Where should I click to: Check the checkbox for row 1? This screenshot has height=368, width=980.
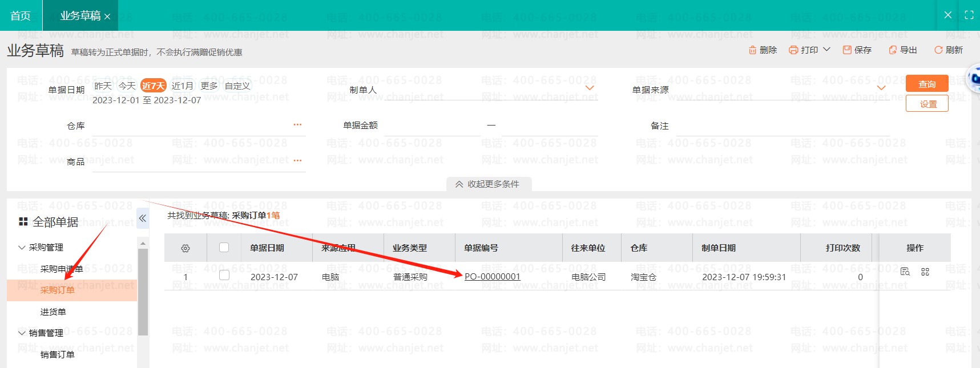coord(224,276)
